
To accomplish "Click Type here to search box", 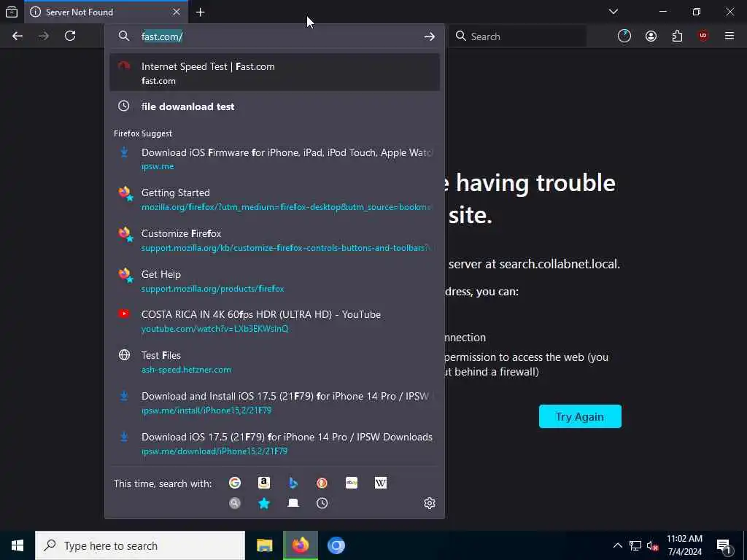I will pos(140,545).
